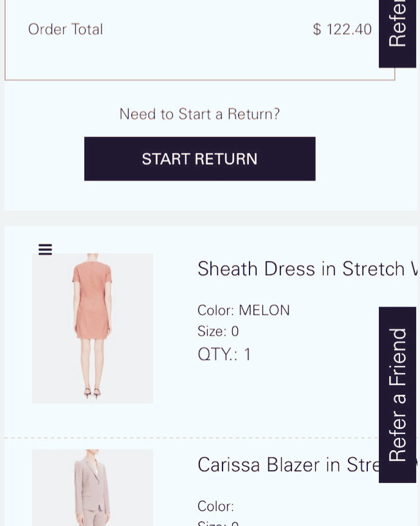Open the Refer a Friend side tab

397,394
